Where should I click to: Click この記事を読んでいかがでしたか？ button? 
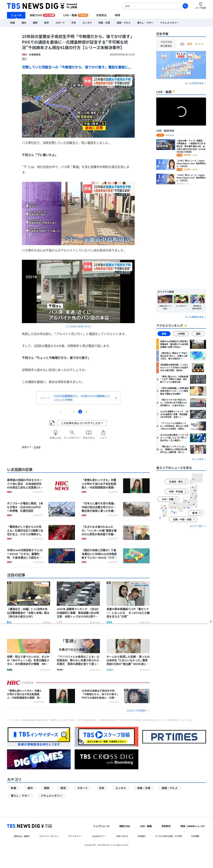[x=82, y=423]
